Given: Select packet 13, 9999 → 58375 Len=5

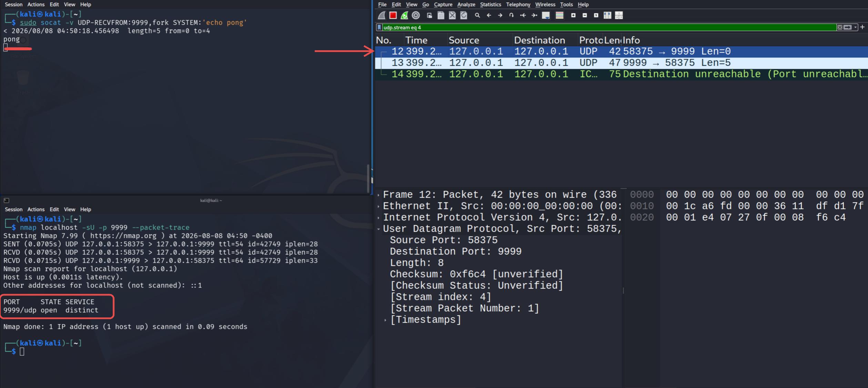Looking at the screenshot, I should click(621, 63).
